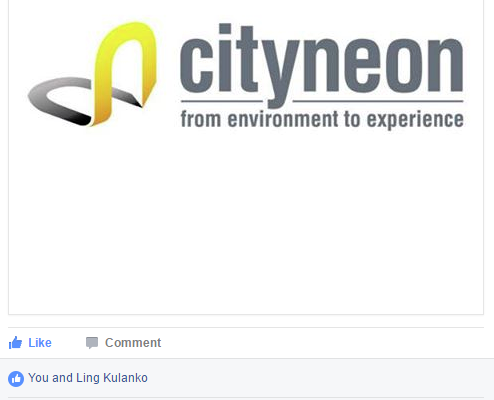Image resolution: width=494 pixels, height=400 pixels.
Task: Click the round blue like reaction badge
Action: (16, 379)
